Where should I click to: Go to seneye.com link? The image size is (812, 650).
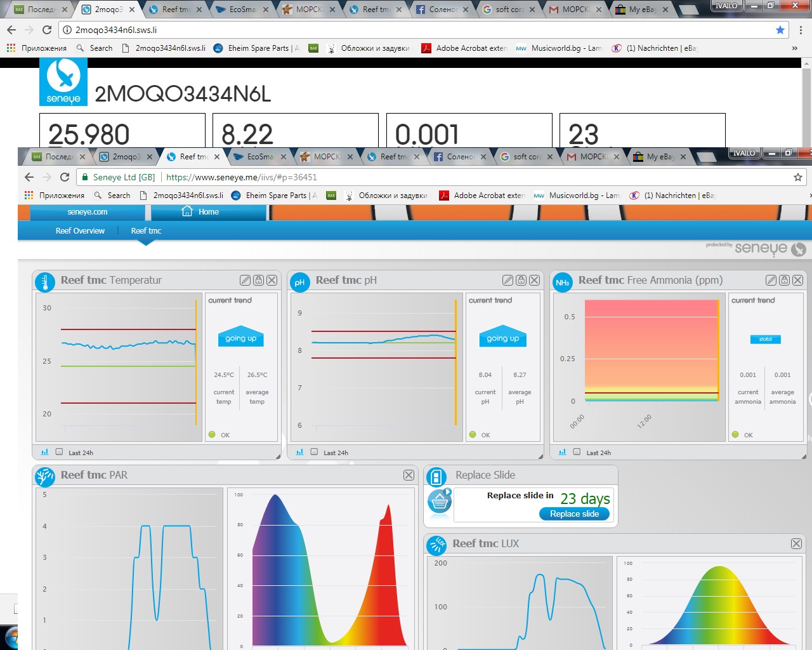(x=88, y=212)
